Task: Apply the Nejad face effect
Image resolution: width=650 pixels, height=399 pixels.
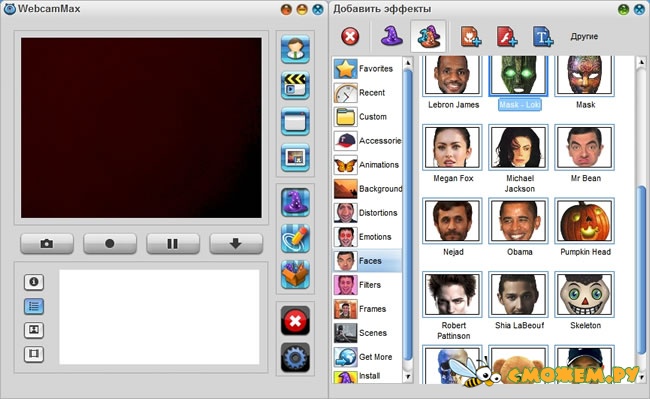Action: pos(453,221)
